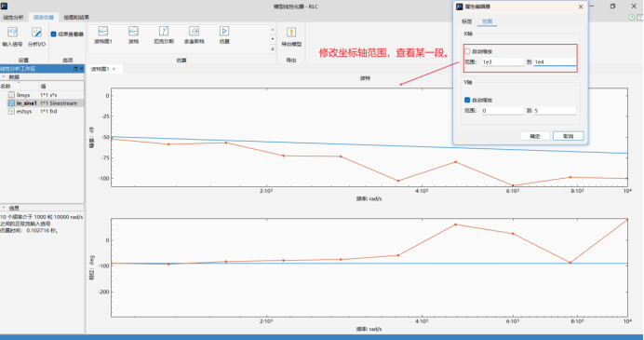Viewport: 644px width, 340px height.
Task: Click the 值 column header
Action: click(x=61, y=87)
